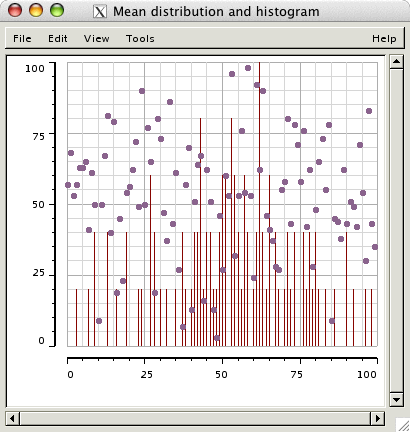Click the window resize grip corner

click(x=402, y=425)
